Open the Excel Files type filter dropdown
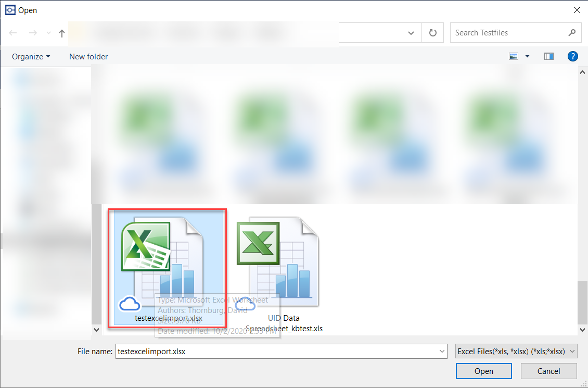The width and height of the screenshot is (588, 388). [516, 352]
